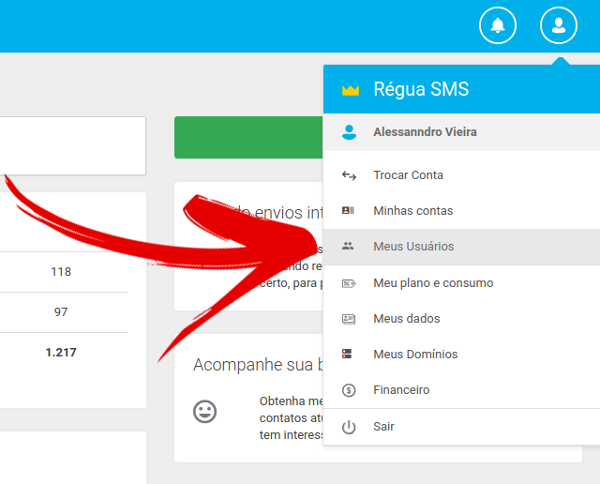Click the Meus Usuários people icon

point(349,246)
